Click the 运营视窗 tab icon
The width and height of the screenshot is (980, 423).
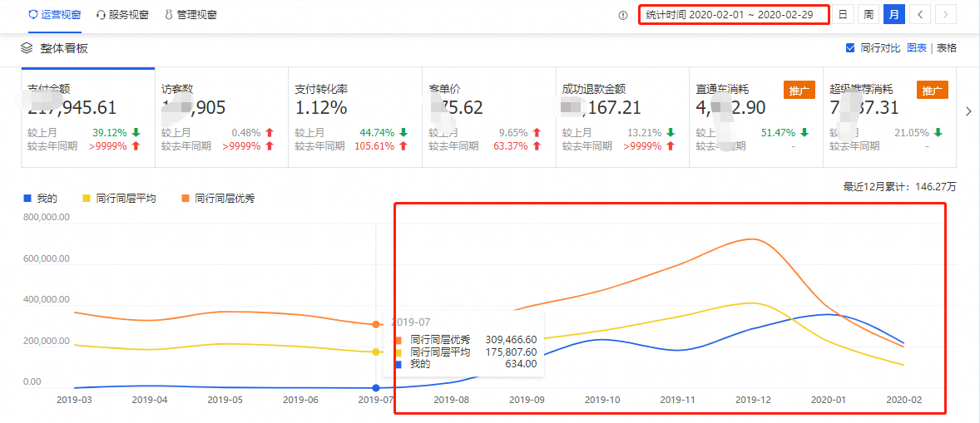(32, 15)
